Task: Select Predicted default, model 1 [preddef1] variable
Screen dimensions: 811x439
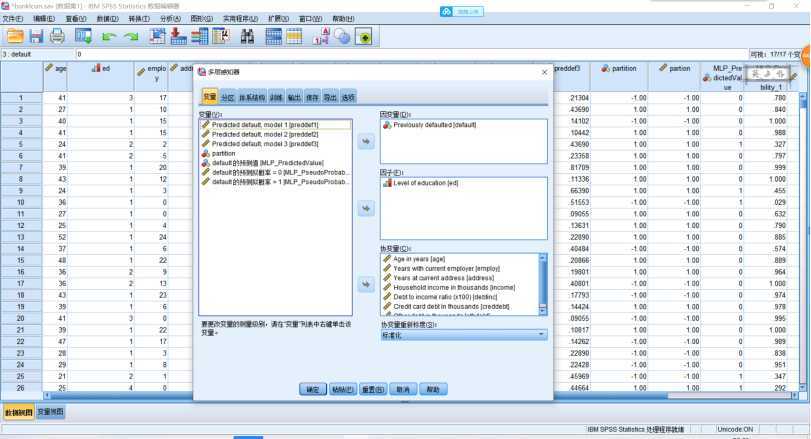Action: [x=265, y=125]
